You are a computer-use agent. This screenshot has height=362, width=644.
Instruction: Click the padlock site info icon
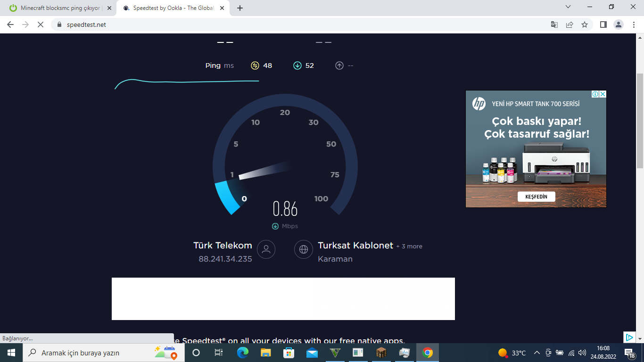click(59, 25)
